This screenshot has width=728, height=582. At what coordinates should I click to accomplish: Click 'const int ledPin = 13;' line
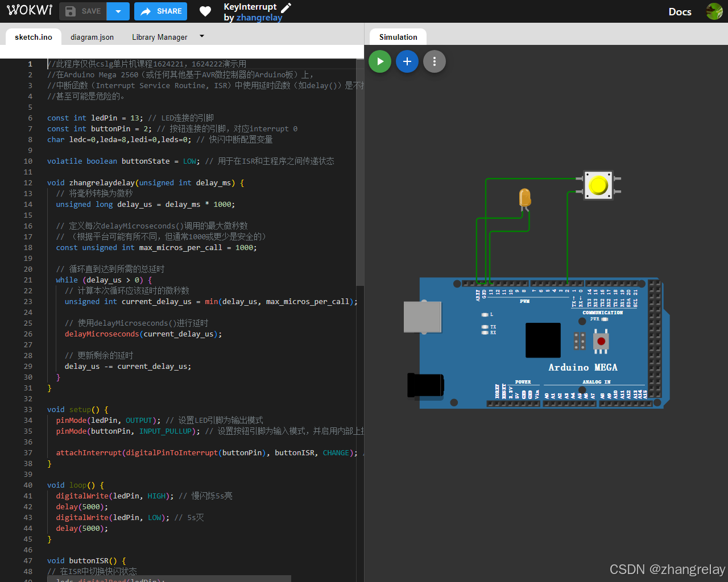[x=95, y=118]
